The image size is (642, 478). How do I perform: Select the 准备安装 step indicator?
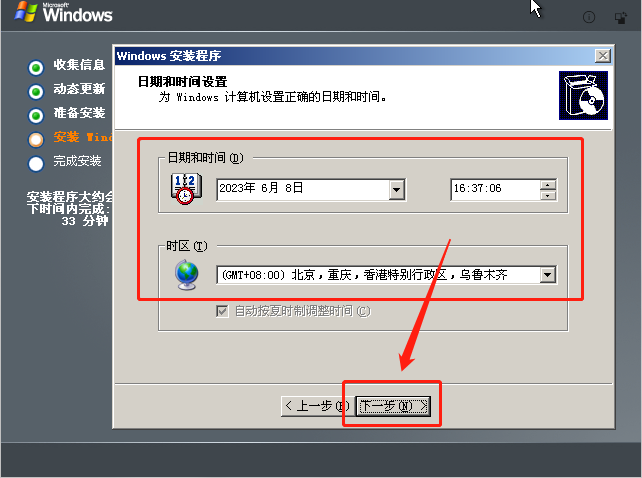pyautogui.click(x=36, y=116)
